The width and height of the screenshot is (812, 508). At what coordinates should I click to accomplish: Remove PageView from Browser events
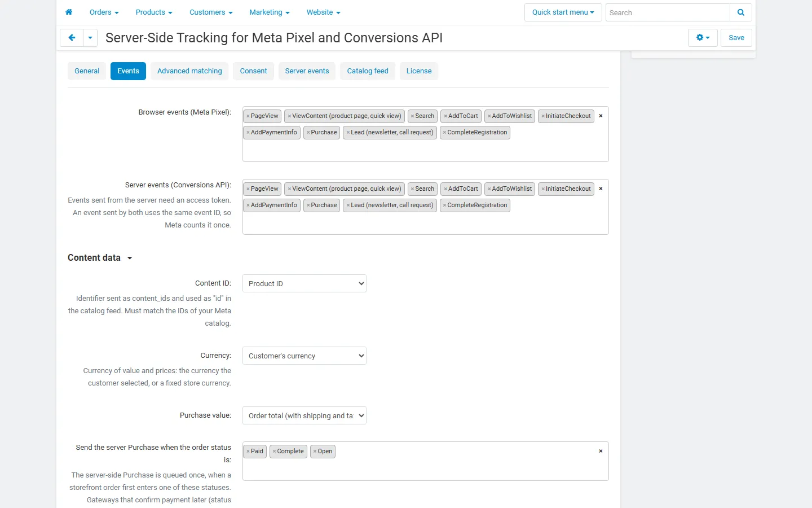click(248, 116)
